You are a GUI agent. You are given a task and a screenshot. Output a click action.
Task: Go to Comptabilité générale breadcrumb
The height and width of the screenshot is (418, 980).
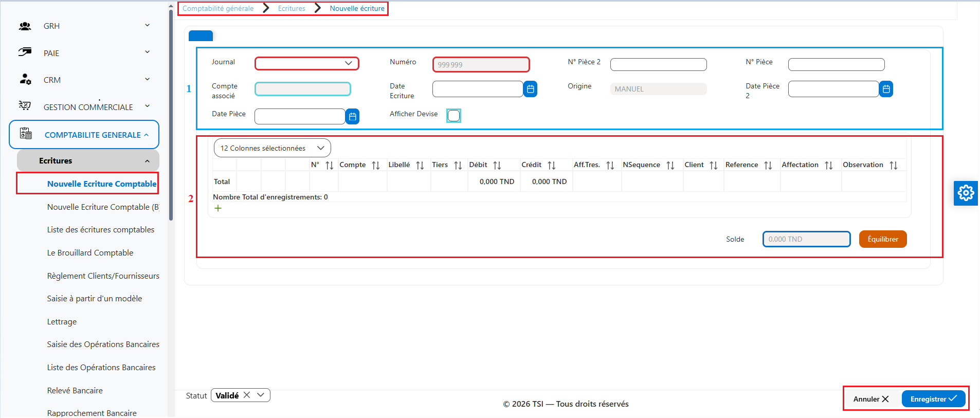[218, 8]
